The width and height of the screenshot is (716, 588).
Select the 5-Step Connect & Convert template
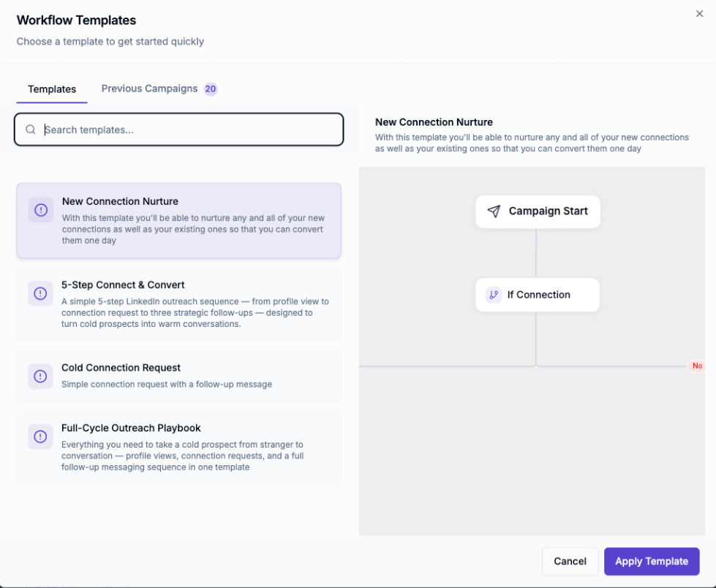click(179, 304)
